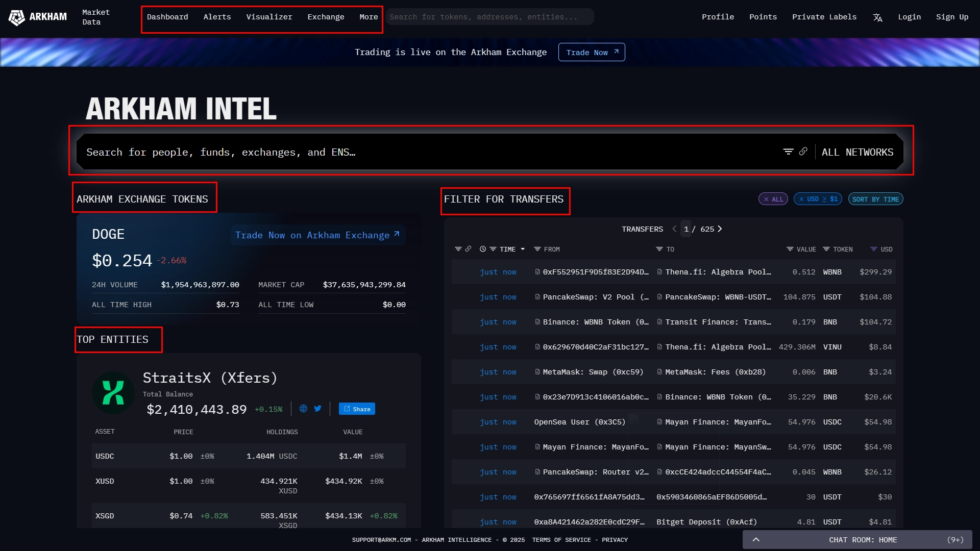Open the Terms of Service link
This screenshot has width=980, height=551.
(561, 540)
